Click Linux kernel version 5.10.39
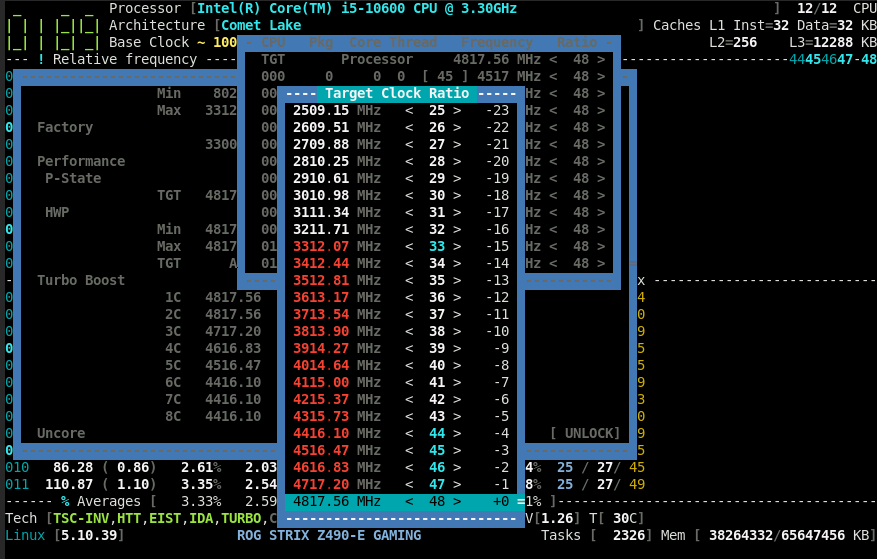This screenshot has width=877, height=559. (x=89, y=535)
